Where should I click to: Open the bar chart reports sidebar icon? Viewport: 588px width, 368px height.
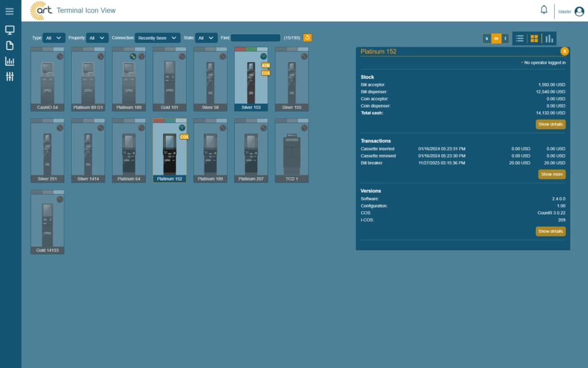point(10,61)
